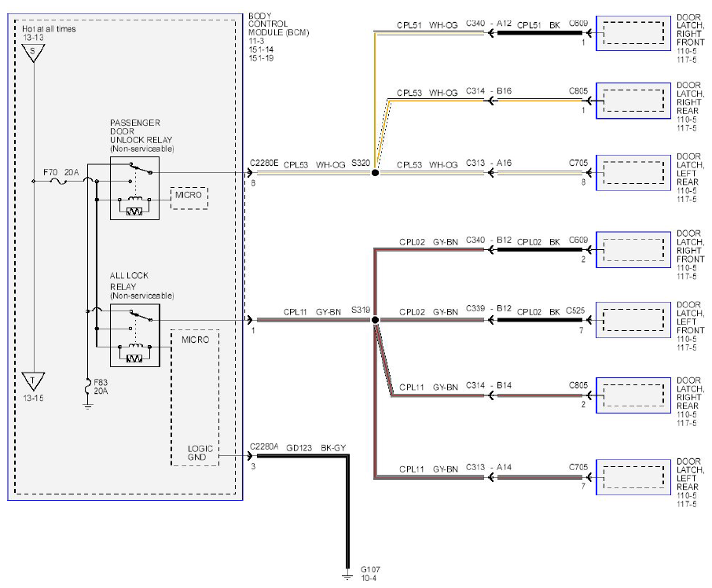This screenshot has height=588, width=712.
Task: Click the "Hot at all times" label
Action: 49,28
